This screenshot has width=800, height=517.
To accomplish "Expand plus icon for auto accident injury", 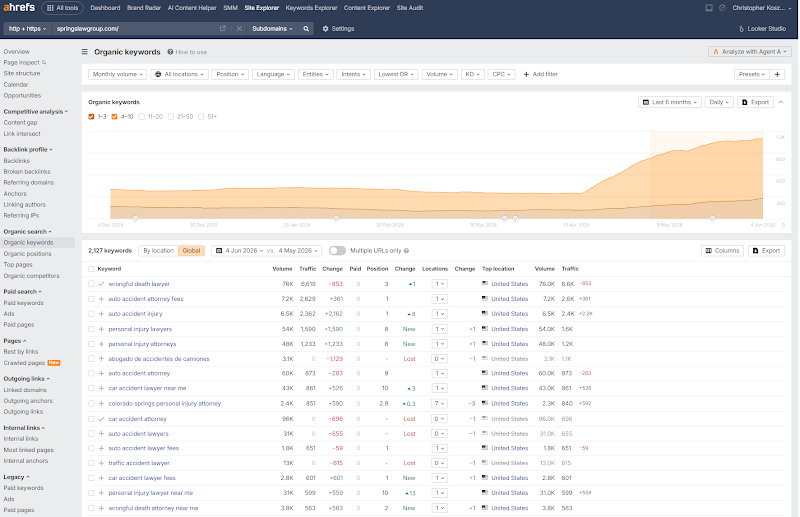I will pyautogui.click(x=102, y=314).
